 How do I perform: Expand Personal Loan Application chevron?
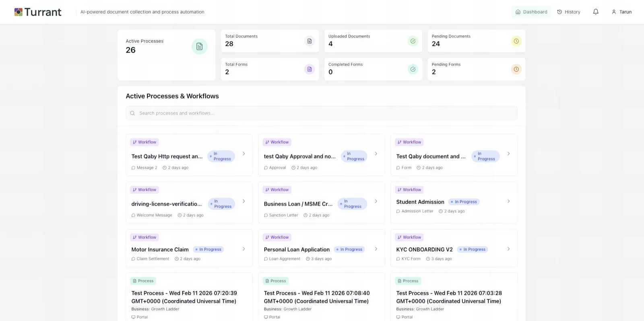click(x=376, y=249)
